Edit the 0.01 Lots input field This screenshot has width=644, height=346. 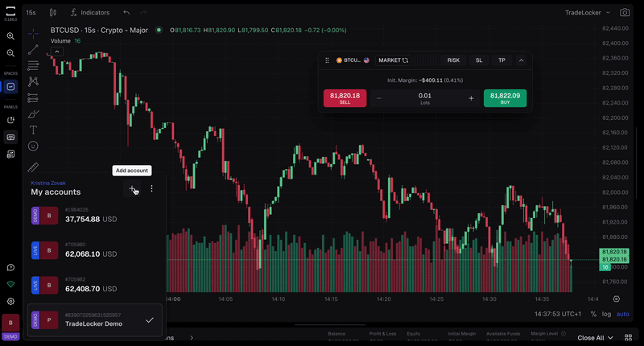[x=425, y=98]
